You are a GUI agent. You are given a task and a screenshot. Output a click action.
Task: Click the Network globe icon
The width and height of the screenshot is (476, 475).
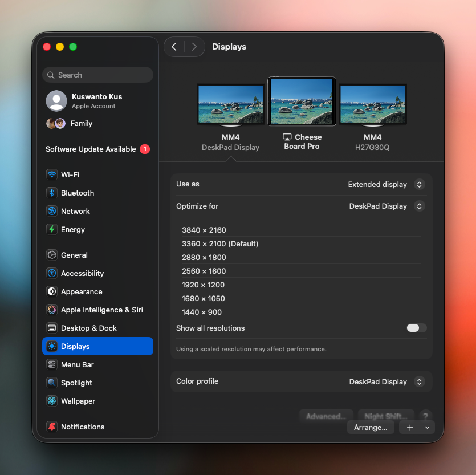(x=52, y=211)
